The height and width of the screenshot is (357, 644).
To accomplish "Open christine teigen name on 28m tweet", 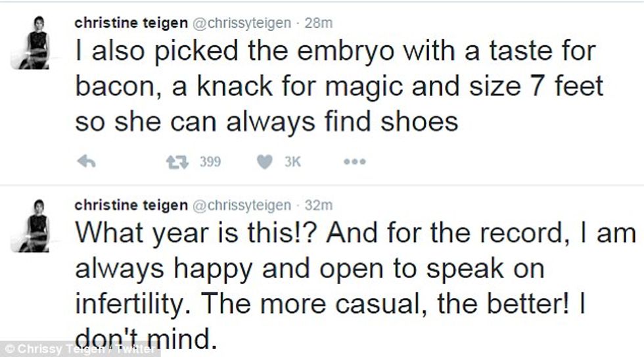I will [x=130, y=22].
